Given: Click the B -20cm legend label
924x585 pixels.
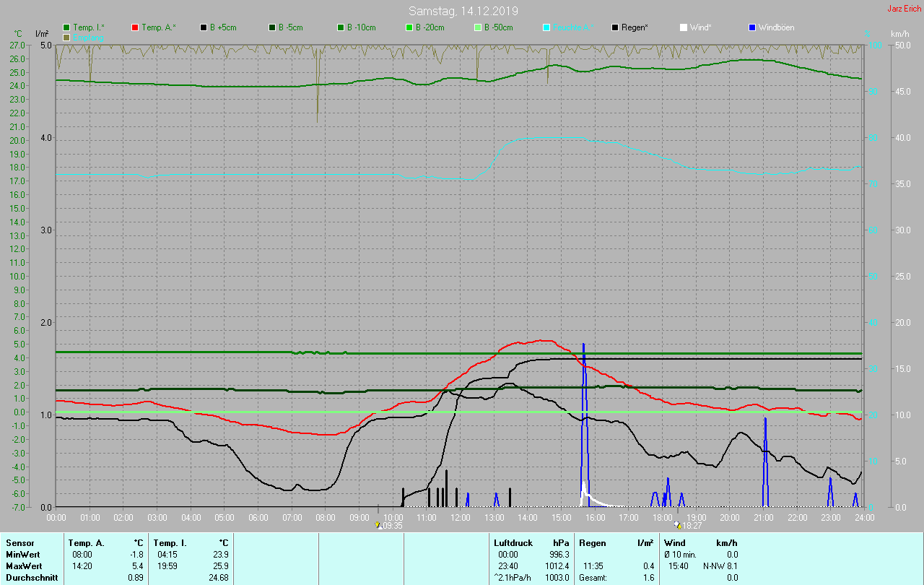Looking at the screenshot, I should (430, 27).
